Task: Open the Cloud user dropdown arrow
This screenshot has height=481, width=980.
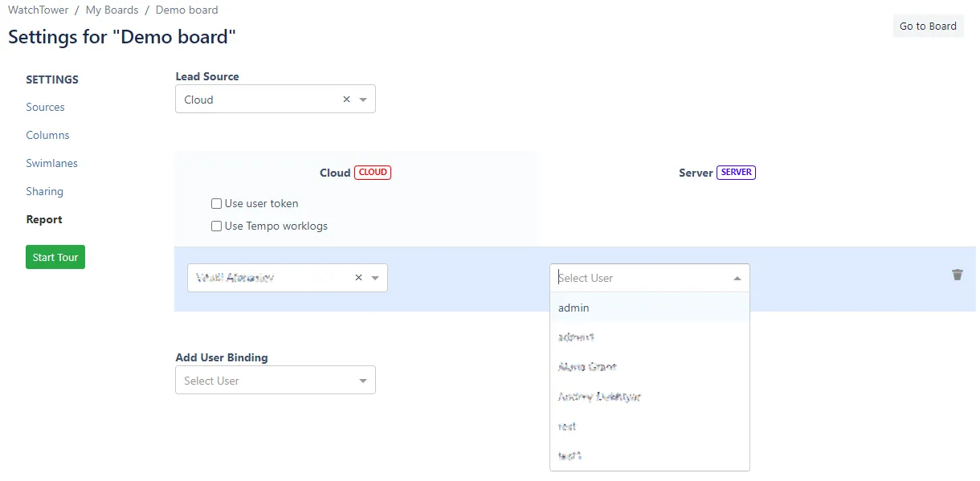Action: click(375, 278)
